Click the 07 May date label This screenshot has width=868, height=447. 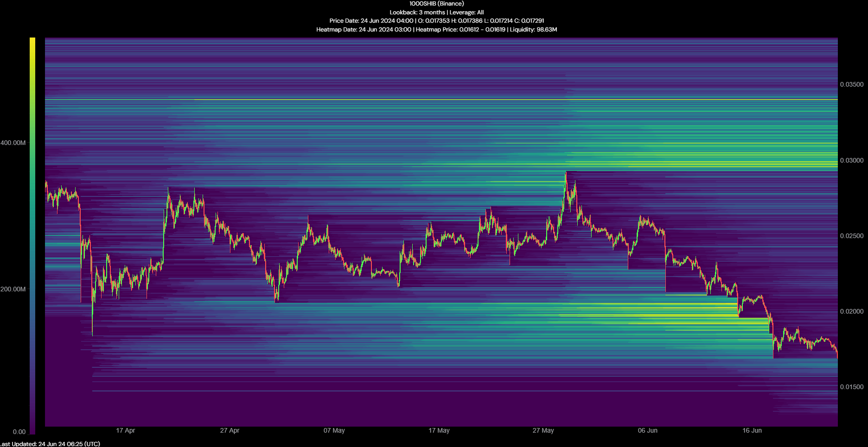[x=334, y=430]
